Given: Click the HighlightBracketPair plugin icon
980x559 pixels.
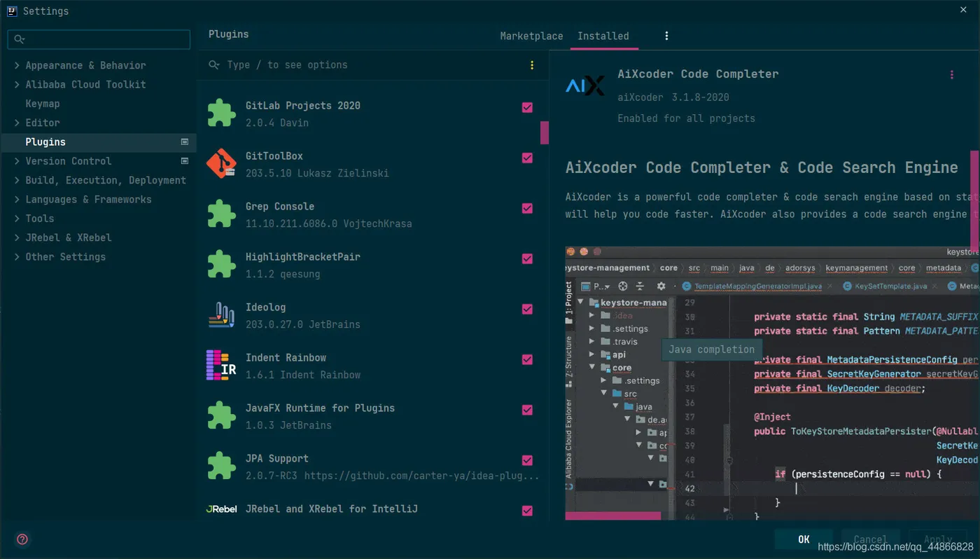Looking at the screenshot, I should [221, 265].
